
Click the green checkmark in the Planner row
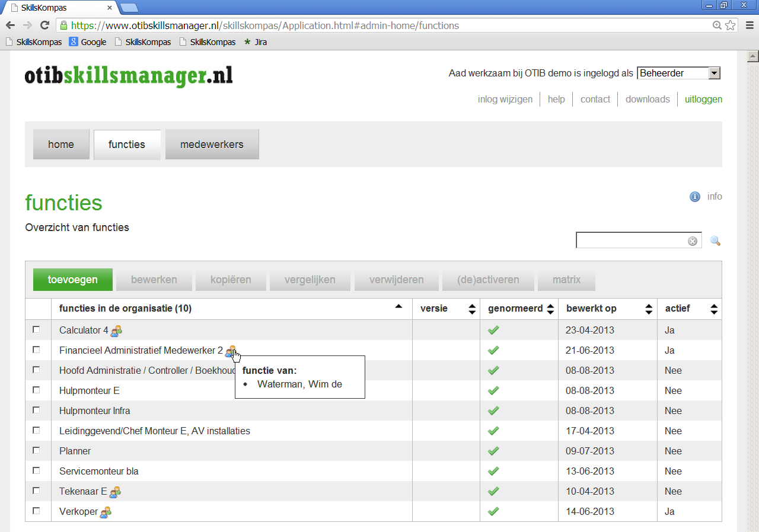click(493, 451)
